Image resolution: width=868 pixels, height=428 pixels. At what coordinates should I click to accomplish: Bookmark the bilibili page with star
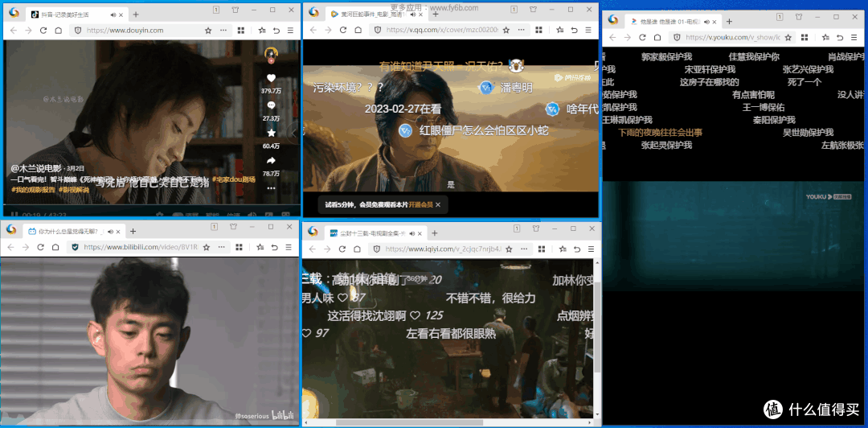(x=206, y=247)
